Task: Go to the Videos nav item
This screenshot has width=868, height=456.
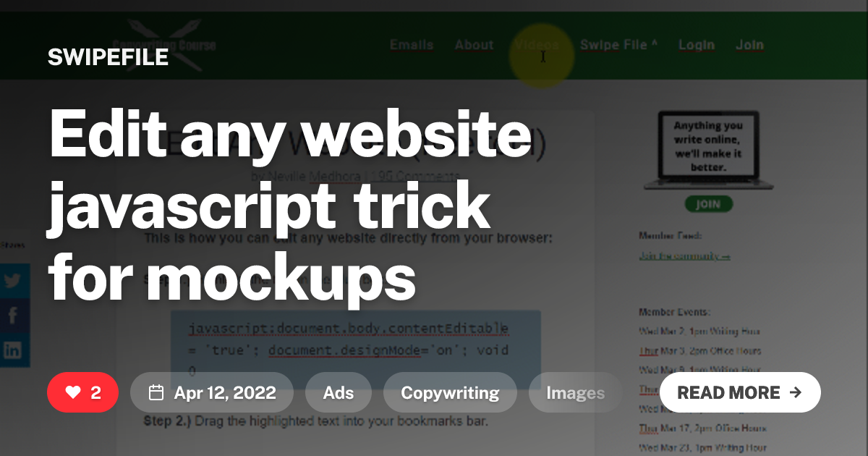Action: pos(537,45)
